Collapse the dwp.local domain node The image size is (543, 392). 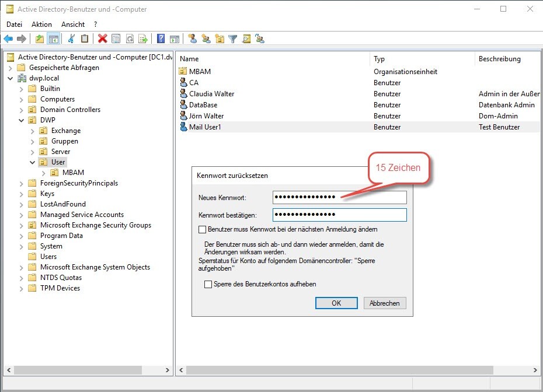[x=10, y=78]
